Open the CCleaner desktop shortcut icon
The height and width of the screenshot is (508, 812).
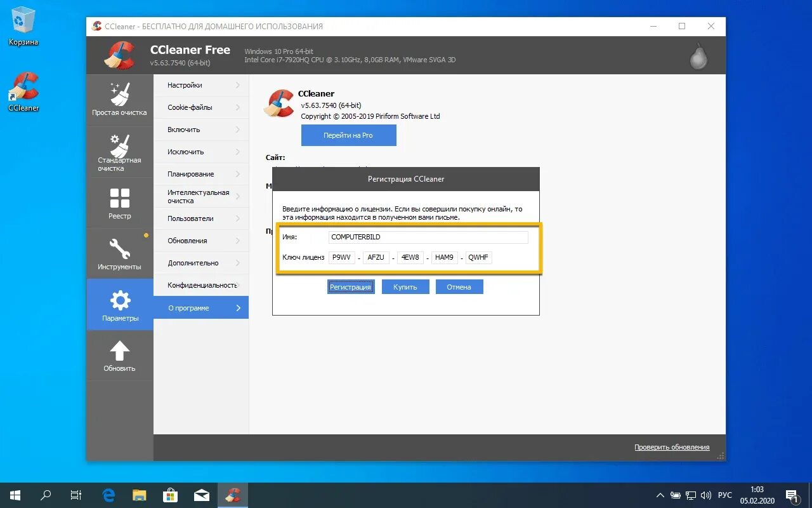(23, 92)
